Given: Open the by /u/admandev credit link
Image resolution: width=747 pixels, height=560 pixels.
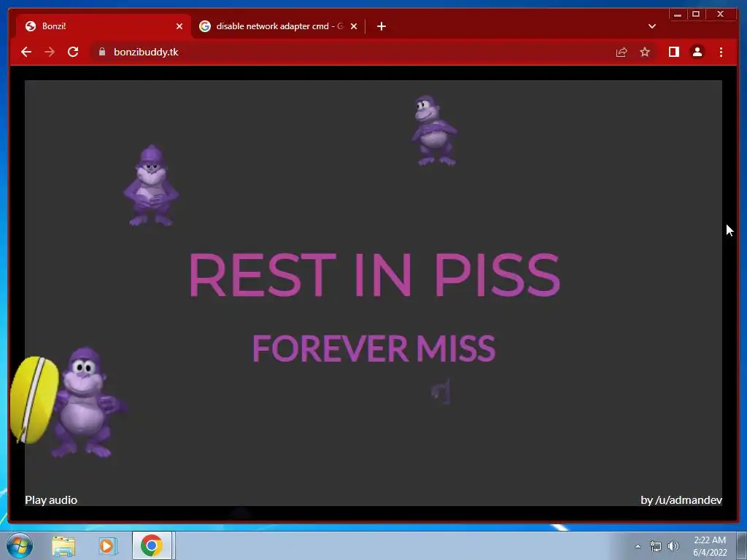Looking at the screenshot, I should point(681,500).
